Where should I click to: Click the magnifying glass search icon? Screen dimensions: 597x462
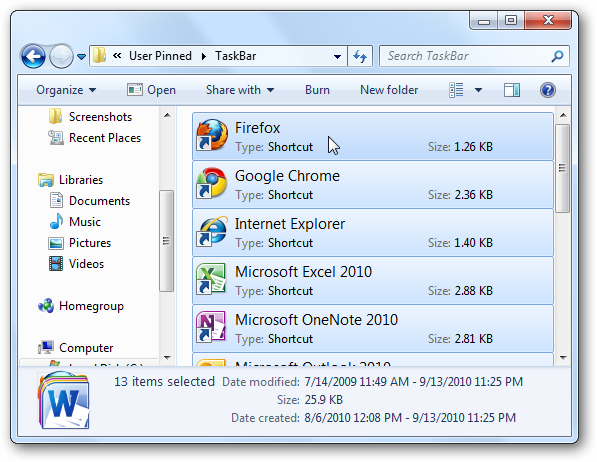coord(557,56)
